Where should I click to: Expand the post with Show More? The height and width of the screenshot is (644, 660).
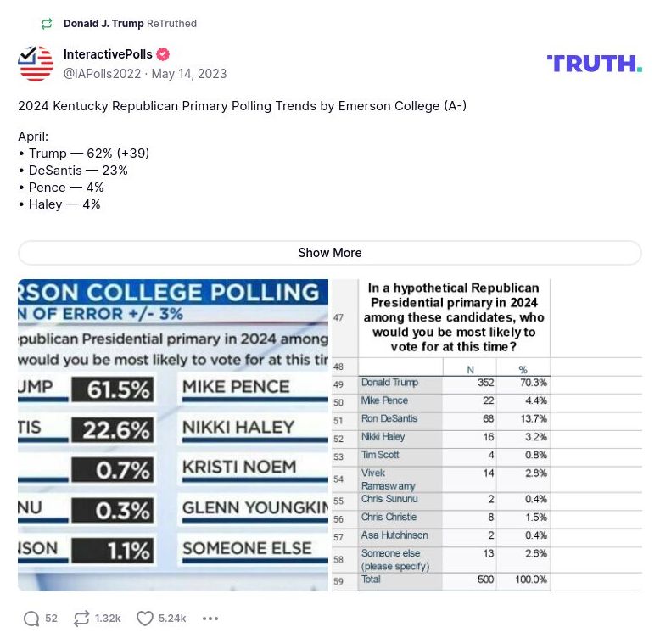(329, 253)
